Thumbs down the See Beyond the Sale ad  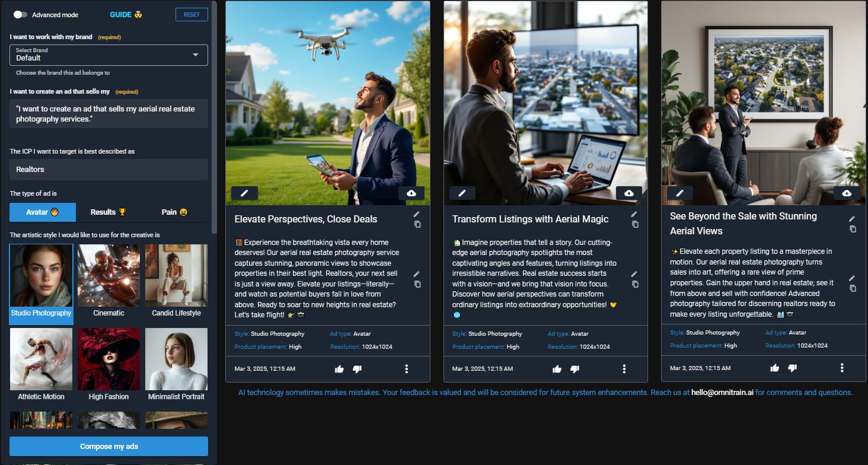coord(792,368)
